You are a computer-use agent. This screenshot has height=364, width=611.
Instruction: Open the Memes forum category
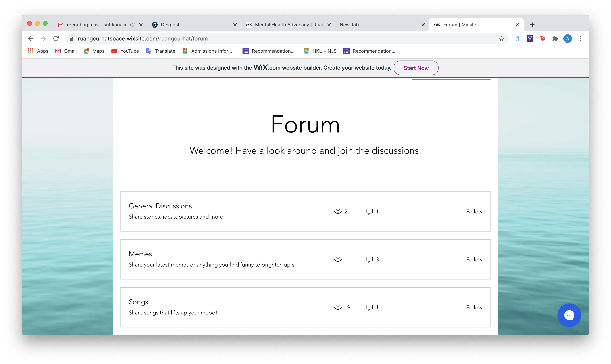point(140,254)
